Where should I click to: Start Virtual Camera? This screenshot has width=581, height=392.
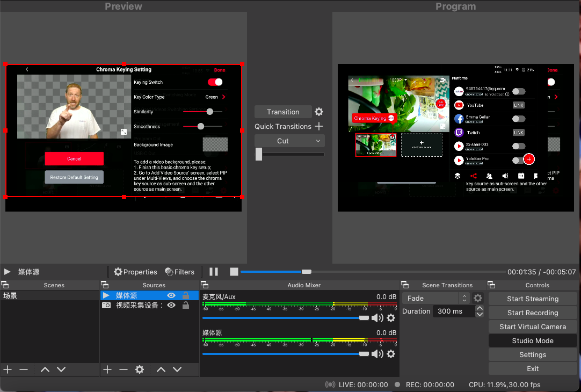[x=533, y=327]
